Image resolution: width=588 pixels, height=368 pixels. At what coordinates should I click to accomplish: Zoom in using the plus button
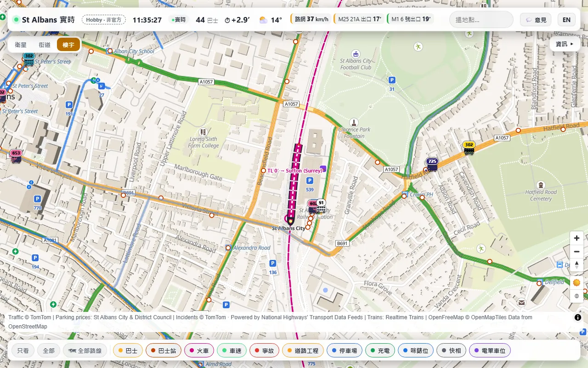tap(577, 238)
